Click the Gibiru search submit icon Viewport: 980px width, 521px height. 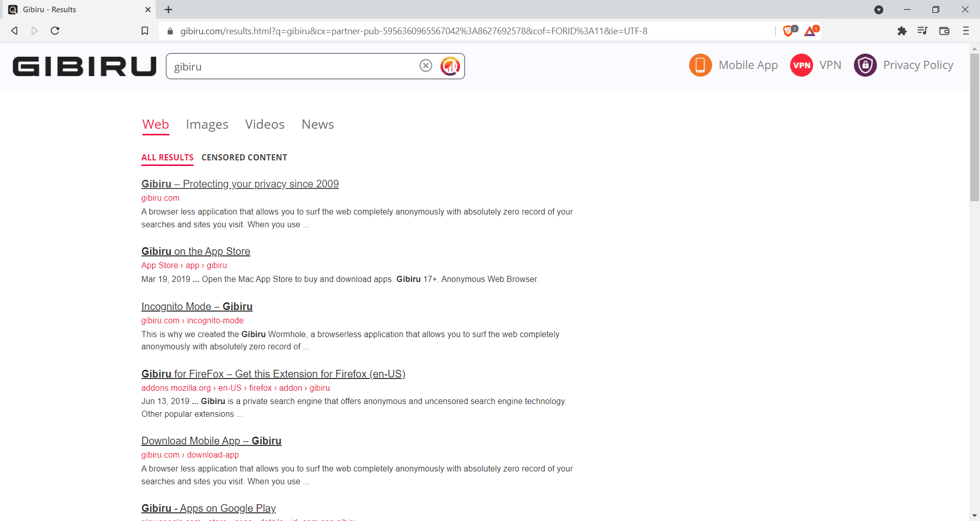tap(450, 66)
